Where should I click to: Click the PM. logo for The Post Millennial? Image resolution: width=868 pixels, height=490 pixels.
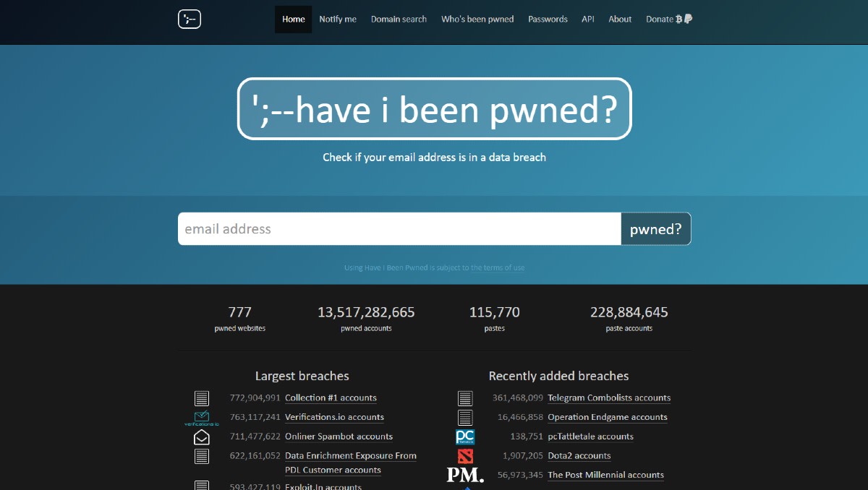pos(463,475)
